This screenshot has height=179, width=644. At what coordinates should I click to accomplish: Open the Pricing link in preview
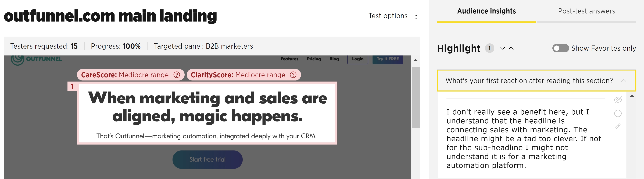pos(314,59)
